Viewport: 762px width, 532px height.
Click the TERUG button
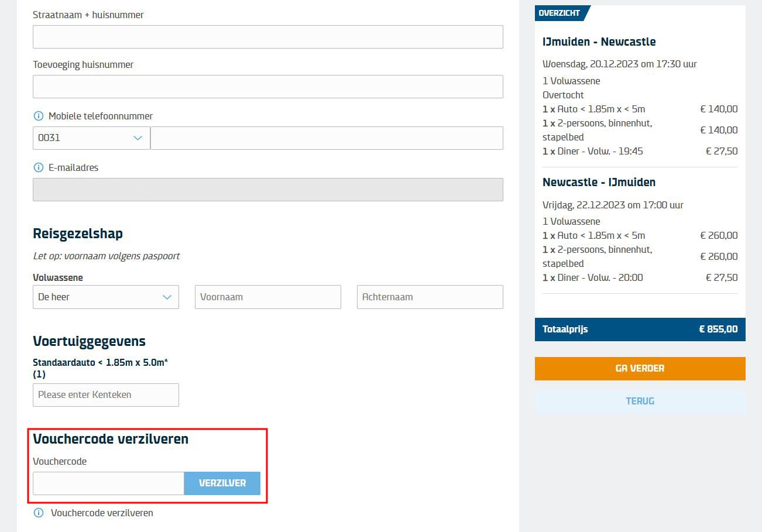(x=640, y=401)
